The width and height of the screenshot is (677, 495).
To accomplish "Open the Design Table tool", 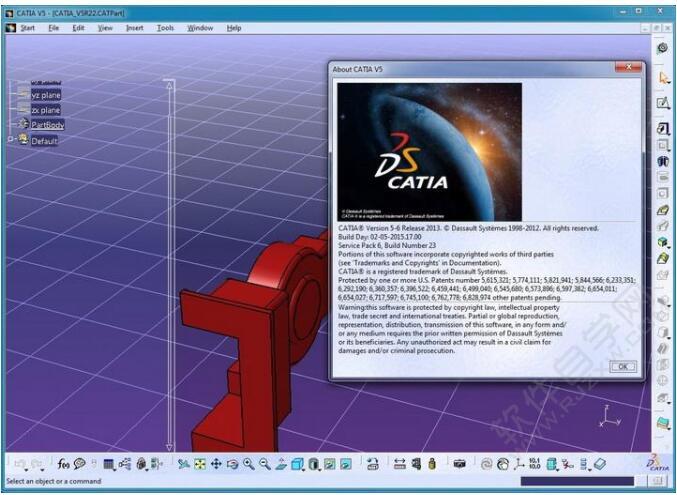I will tap(108, 465).
